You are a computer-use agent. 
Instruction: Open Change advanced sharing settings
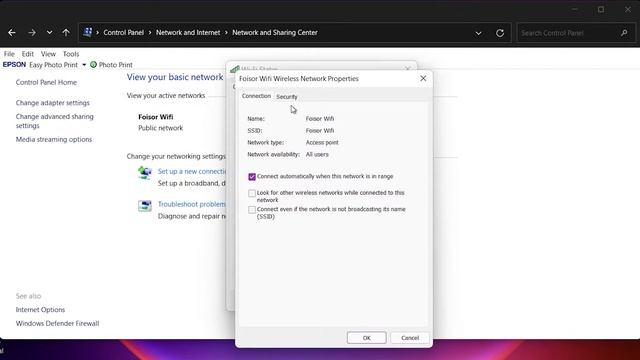pyautogui.click(x=55, y=121)
